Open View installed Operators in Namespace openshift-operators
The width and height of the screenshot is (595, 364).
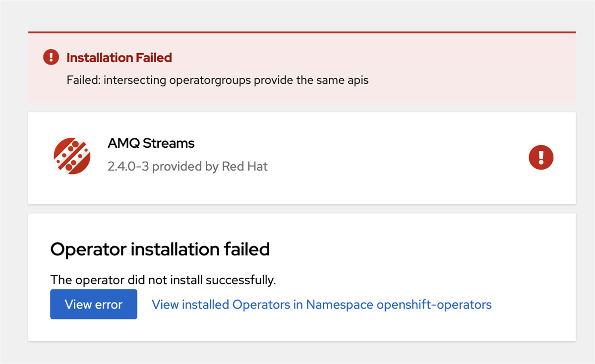click(321, 304)
